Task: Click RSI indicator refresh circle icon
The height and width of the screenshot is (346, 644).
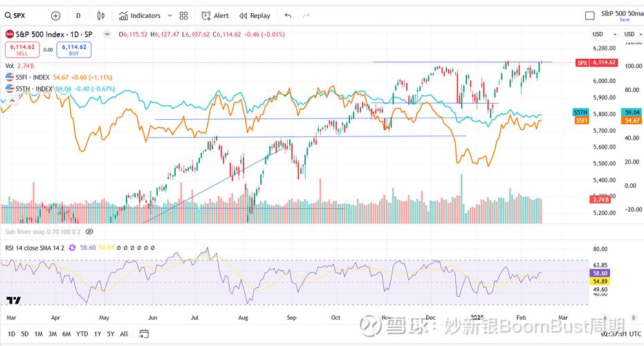Action: point(72,248)
